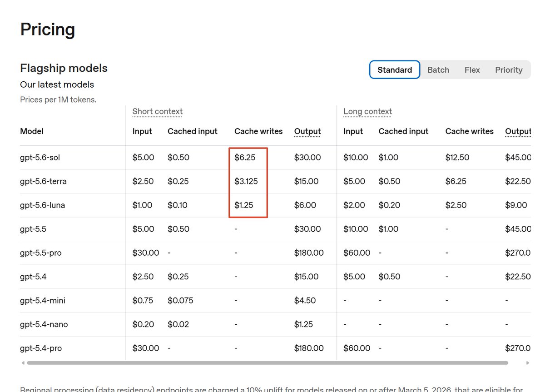This screenshot has height=392, width=545.
Task: Click the $0.75 input price for gpt-5.4-mini
Action: (143, 301)
